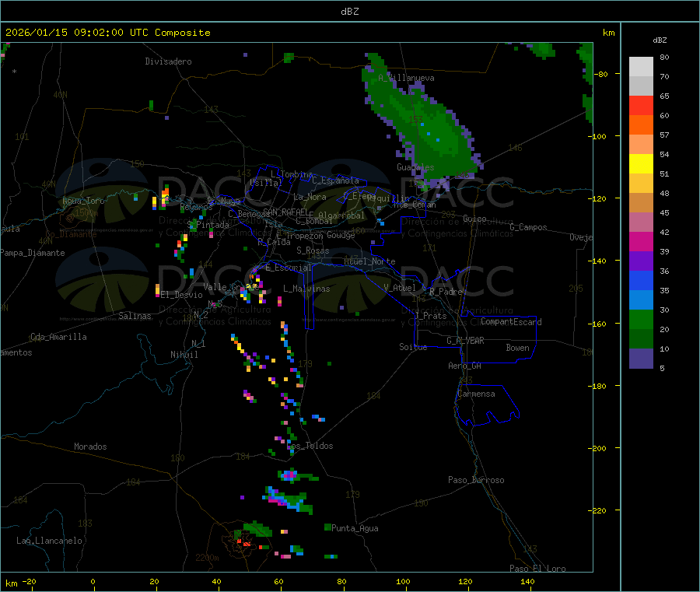Select the La_Nora map label
The height and width of the screenshot is (592, 700).
tap(310, 197)
